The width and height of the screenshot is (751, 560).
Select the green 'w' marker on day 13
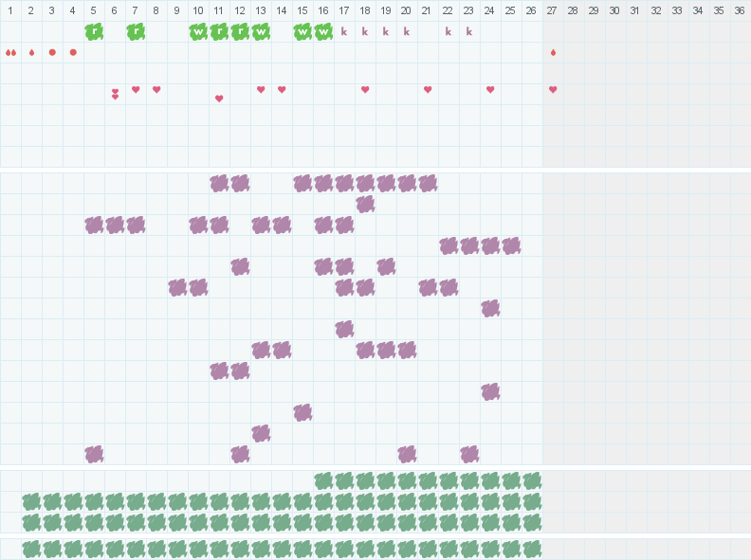(261, 32)
